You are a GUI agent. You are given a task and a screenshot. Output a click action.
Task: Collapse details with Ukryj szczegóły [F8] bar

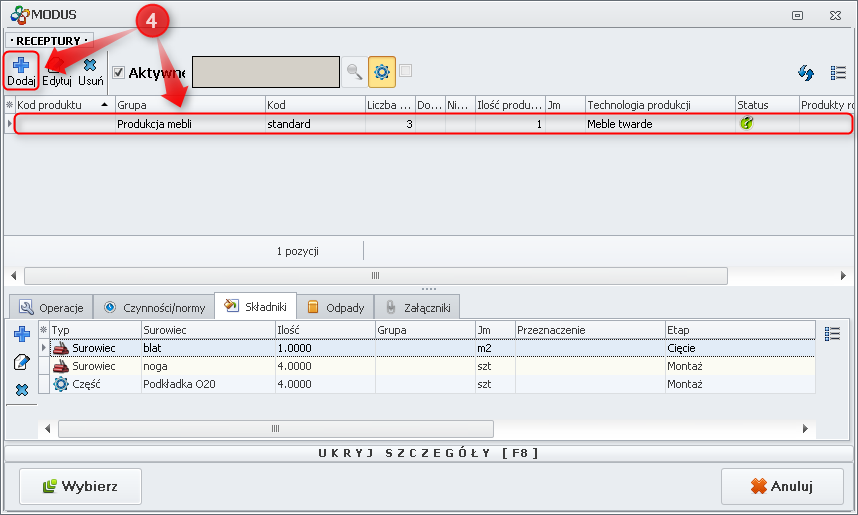[x=428, y=453]
